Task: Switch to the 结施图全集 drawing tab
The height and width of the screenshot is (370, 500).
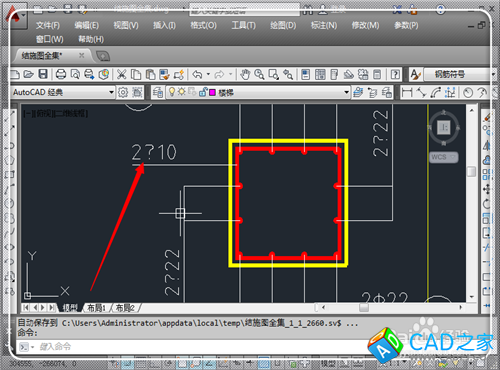Action: (42, 55)
